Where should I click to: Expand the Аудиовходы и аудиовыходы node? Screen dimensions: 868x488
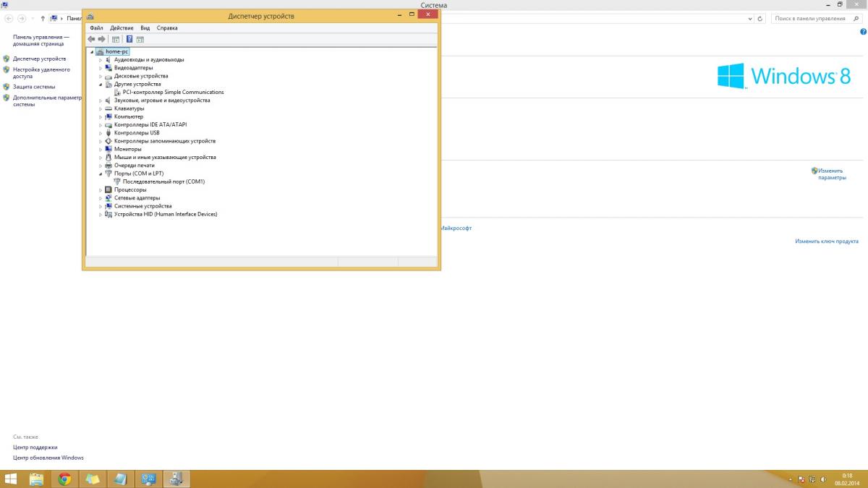pos(101,60)
